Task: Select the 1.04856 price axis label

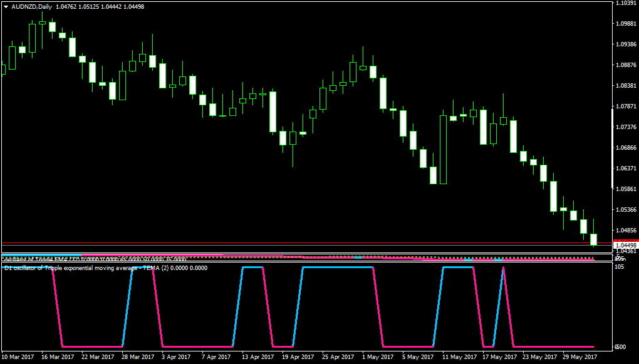Action: [626, 231]
